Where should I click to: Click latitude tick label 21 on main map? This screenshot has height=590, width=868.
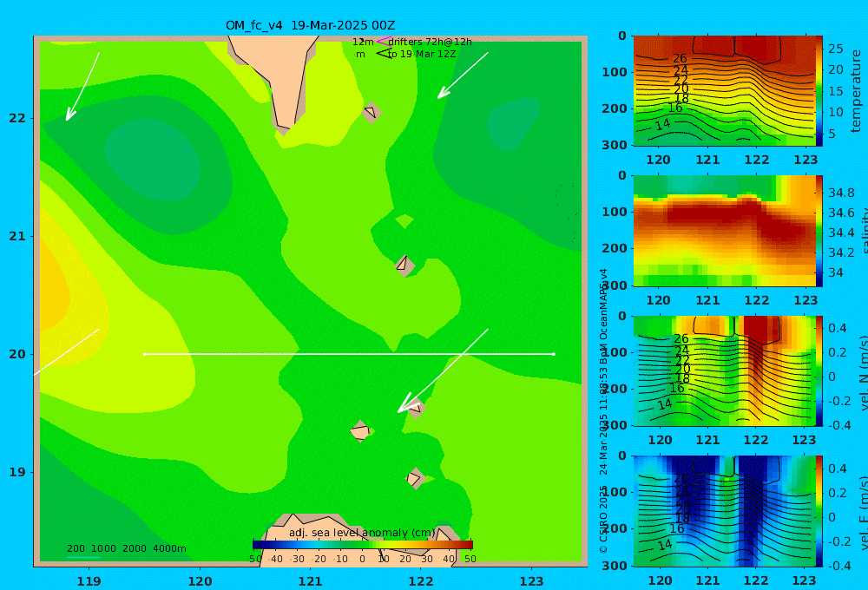(x=17, y=236)
